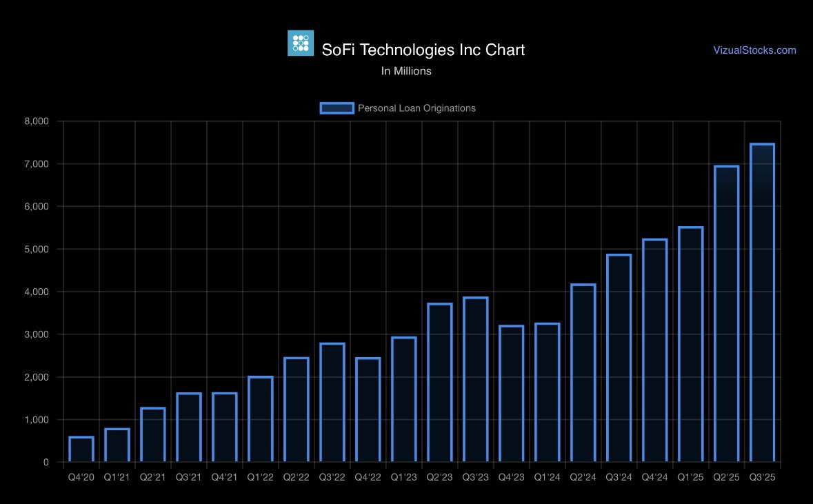Select the Q4'20 bar
This screenshot has height=504, width=813.
pyautogui.click(x=81, y=449)
